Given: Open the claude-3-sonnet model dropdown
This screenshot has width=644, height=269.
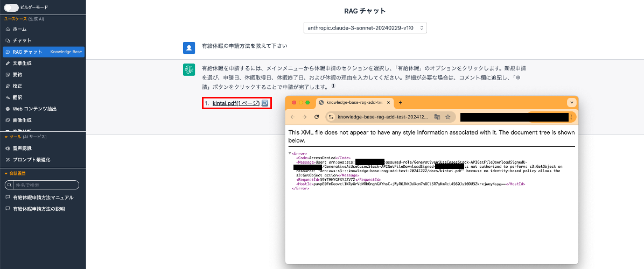Looking at the screenshot, I should pyautogui.click(x=365, y=28).
